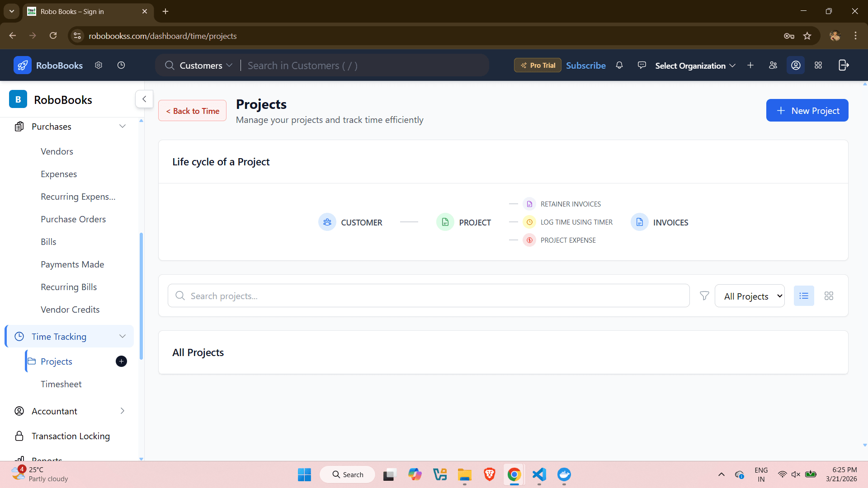Open the settings gear next to RoboBooks
The image size is (868, 488).
[x=99, y=65]
